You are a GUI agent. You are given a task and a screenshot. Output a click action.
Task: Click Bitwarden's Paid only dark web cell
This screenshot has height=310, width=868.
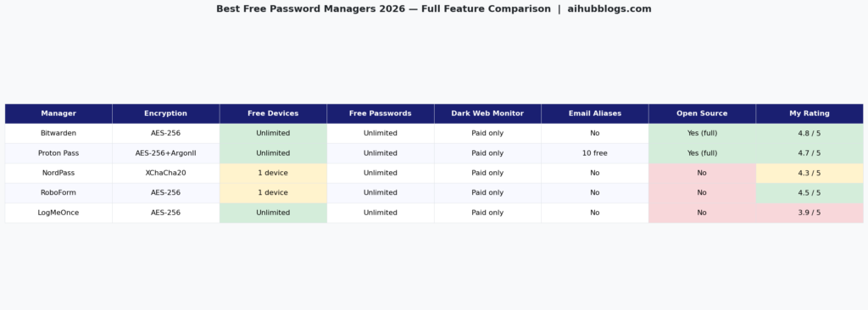point(487,134)
